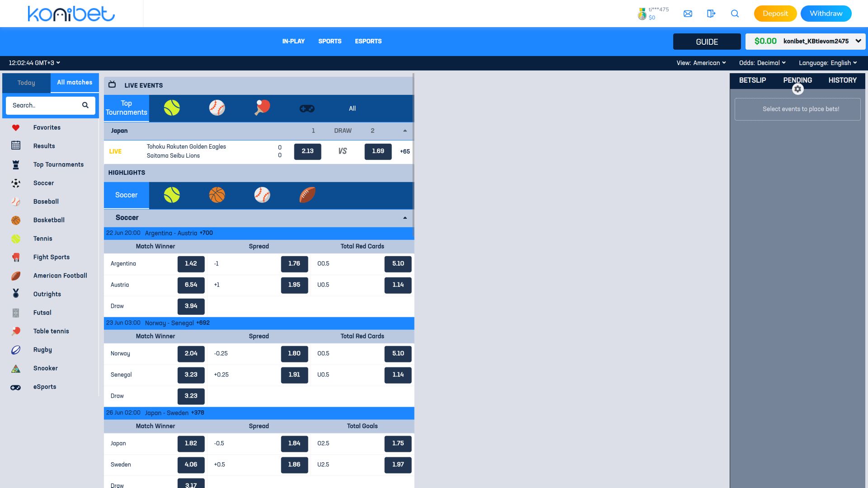Collapse the Soccer highlights section
868x488 pixels.
pos(405,218)
